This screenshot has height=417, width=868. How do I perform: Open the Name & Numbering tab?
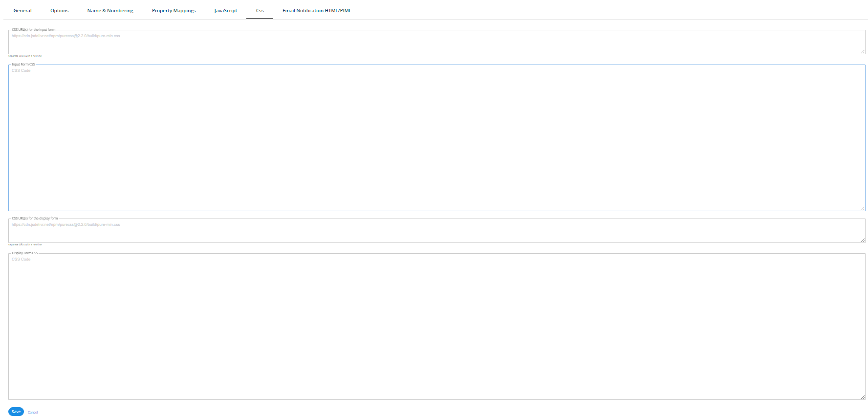coord(110,10)
